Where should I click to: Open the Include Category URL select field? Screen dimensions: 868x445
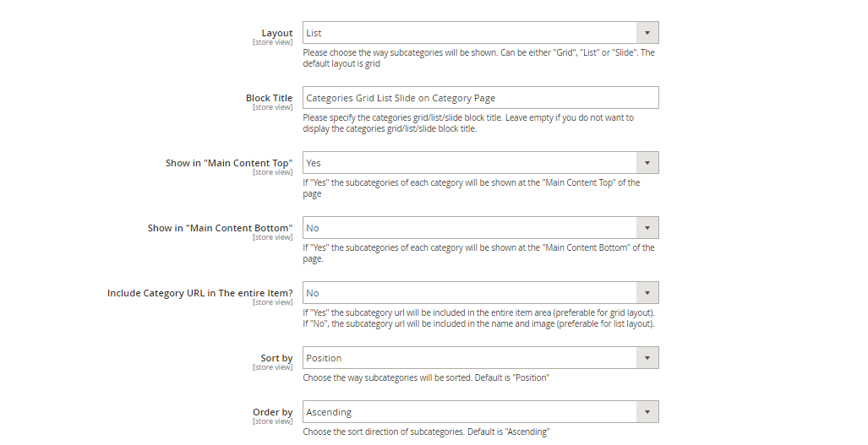(481, 293)
